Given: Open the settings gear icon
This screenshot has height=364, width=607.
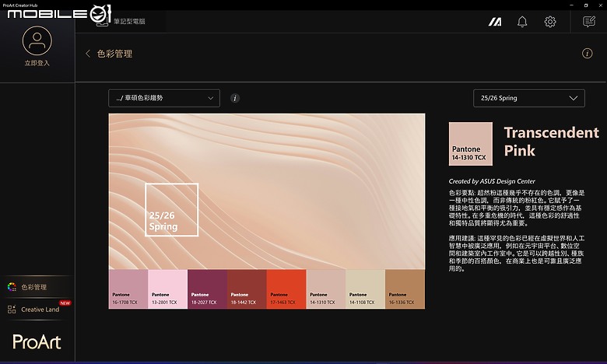Looking at the screenshot, I should [x=550, y=22].
